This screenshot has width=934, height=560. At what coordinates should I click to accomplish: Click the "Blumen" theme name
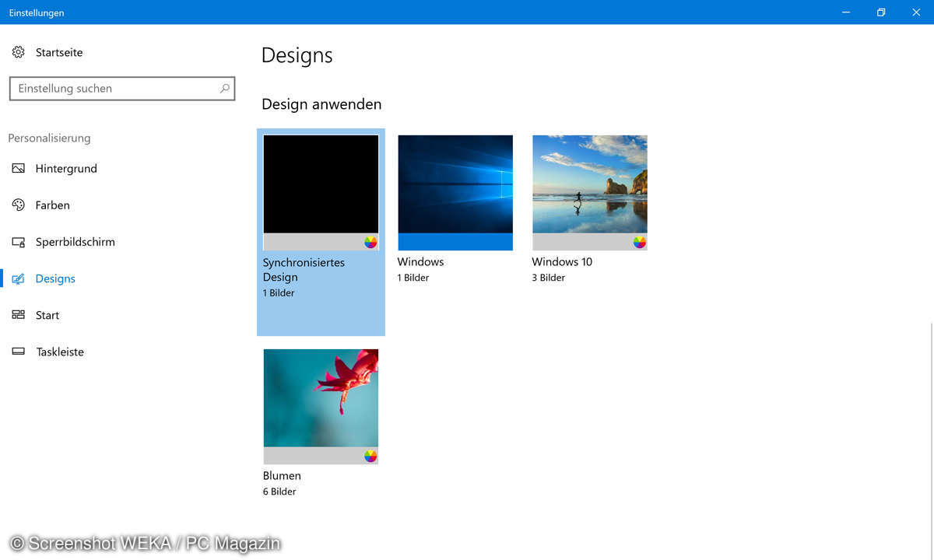282,476
